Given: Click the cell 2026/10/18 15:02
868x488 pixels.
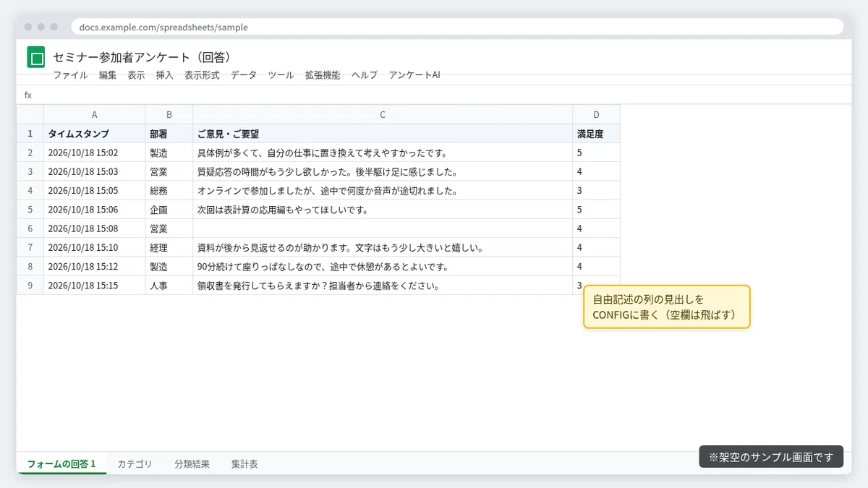Looking at the screenshot, I should coord(95,153).
